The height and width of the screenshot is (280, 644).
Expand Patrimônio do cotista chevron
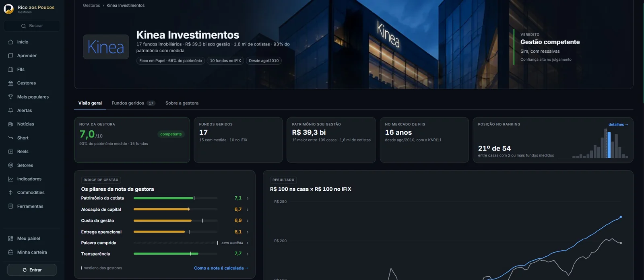(x=248, y=198)
